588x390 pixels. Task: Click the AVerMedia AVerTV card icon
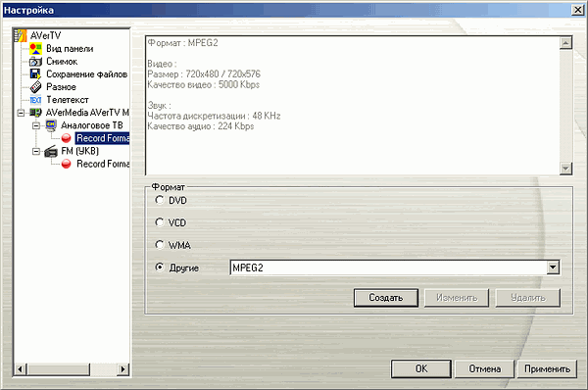tap(35, 113)
